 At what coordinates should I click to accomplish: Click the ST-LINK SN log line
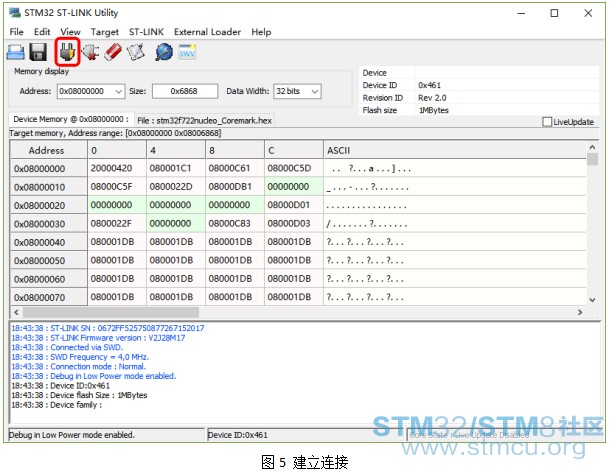[108, 328]
